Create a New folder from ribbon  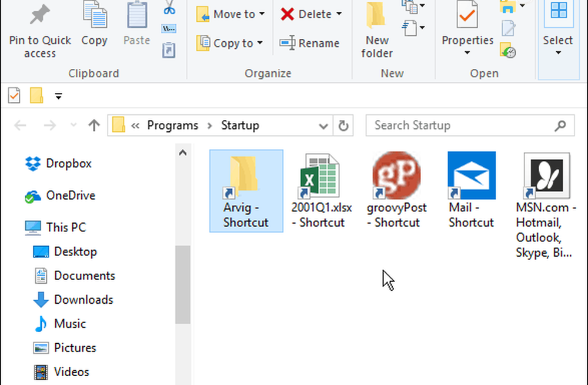pyautogui.click(x=377, y=29)
